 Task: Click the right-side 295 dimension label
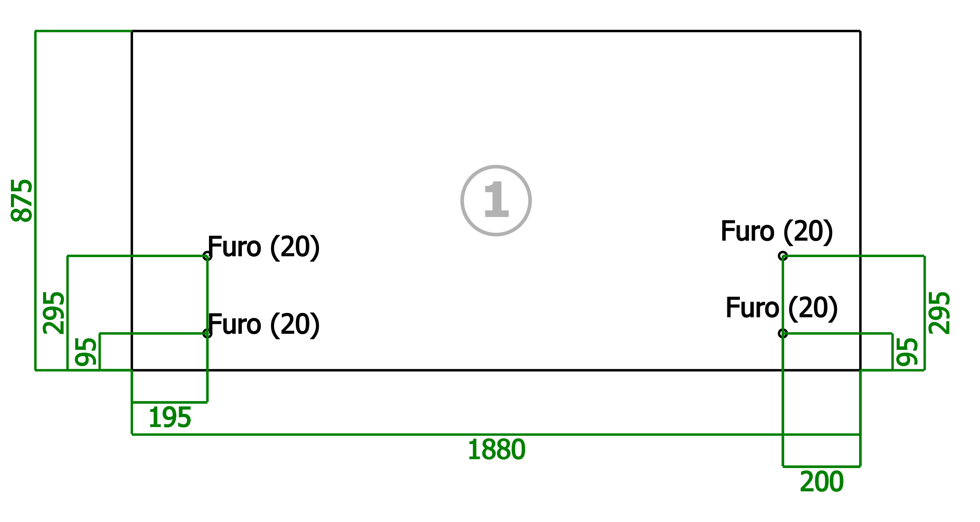coord(939,313)
